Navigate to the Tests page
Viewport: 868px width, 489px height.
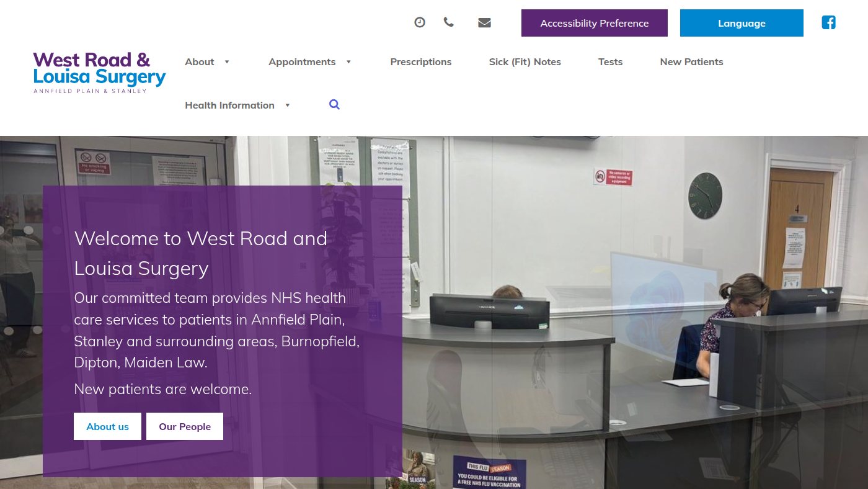[x=611, y=62]
